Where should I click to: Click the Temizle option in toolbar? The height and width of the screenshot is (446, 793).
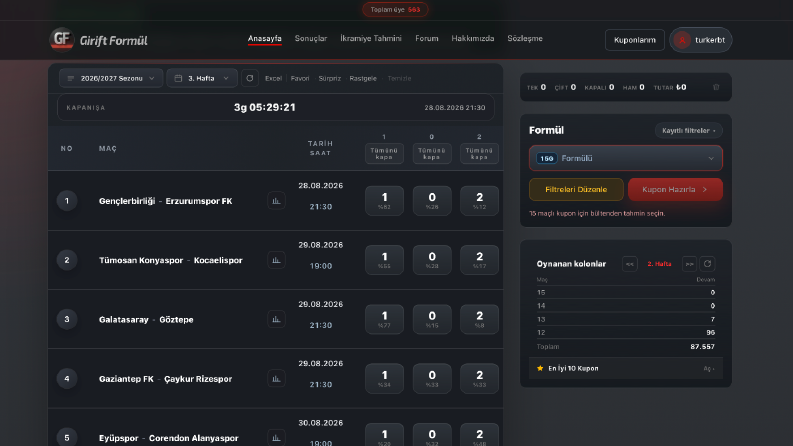click(399, 78)
